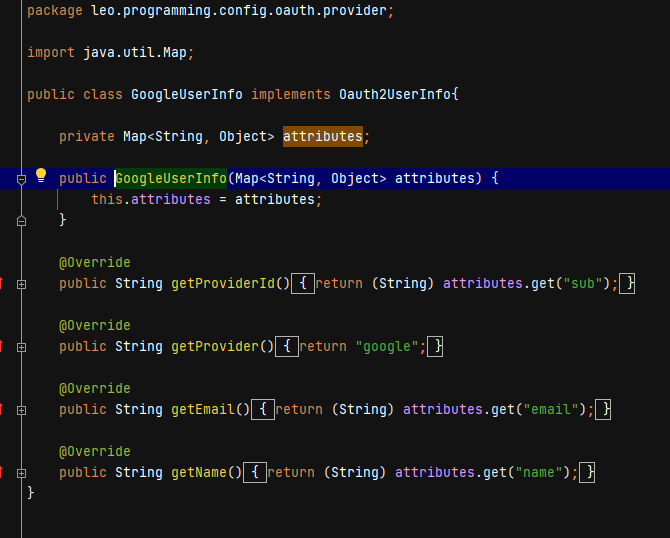Click the private keyword

pos(87,136)
